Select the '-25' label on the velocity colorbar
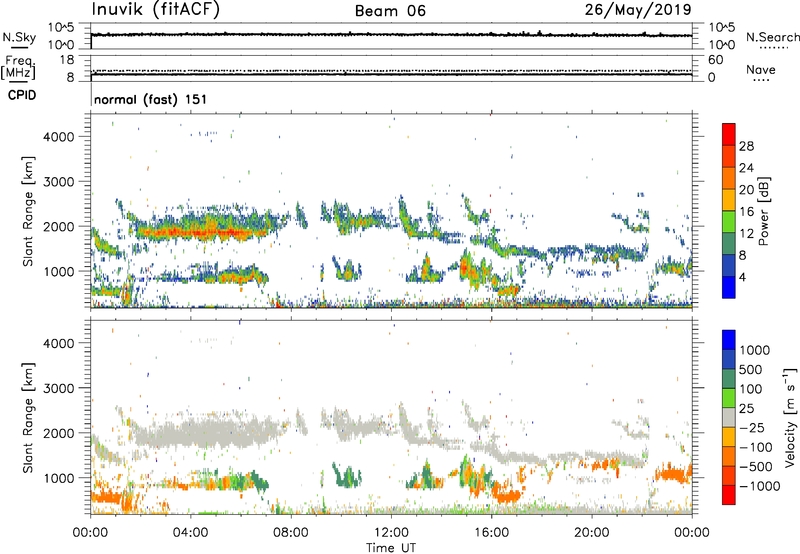 (x=751, y=428)
